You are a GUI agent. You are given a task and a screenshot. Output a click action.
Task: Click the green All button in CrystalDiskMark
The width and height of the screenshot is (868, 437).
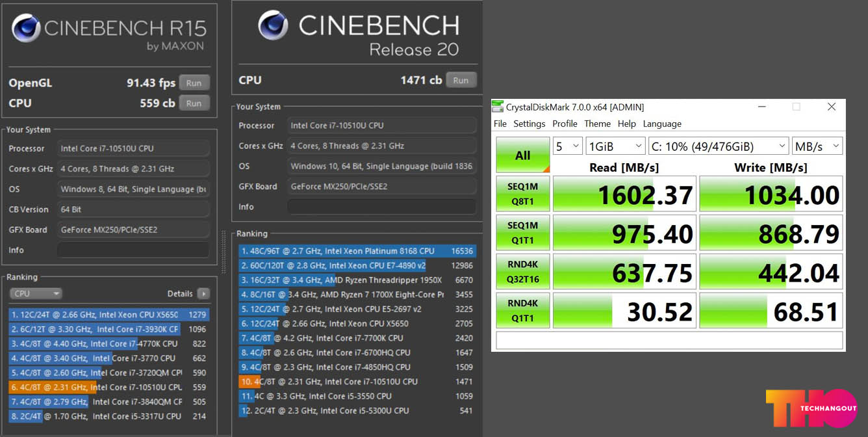point(523,155)
